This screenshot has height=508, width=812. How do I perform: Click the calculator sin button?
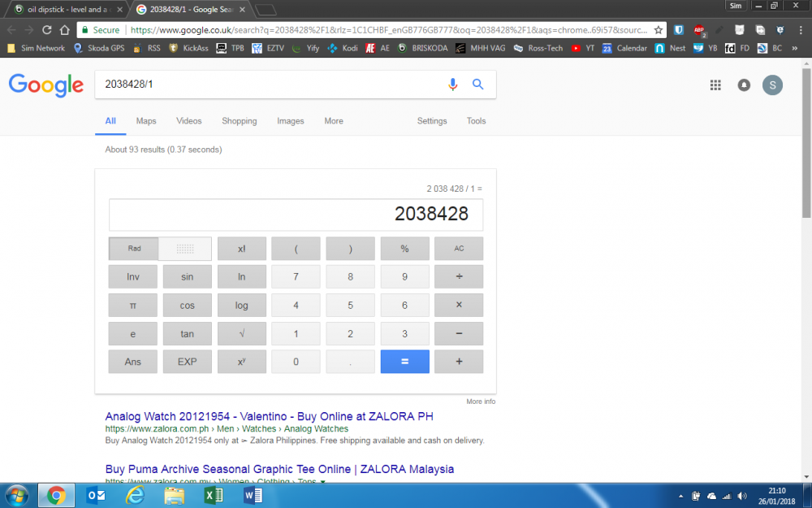pos(187,277)
